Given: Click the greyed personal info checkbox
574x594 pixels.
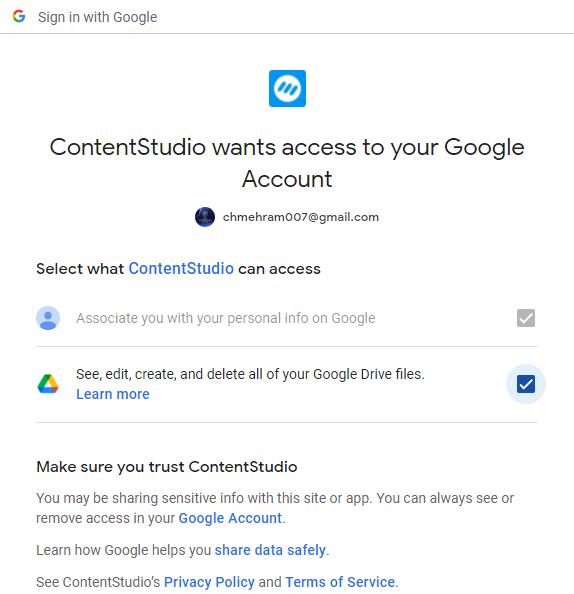Looking at the screenshot, I should (x=526, y=318).
